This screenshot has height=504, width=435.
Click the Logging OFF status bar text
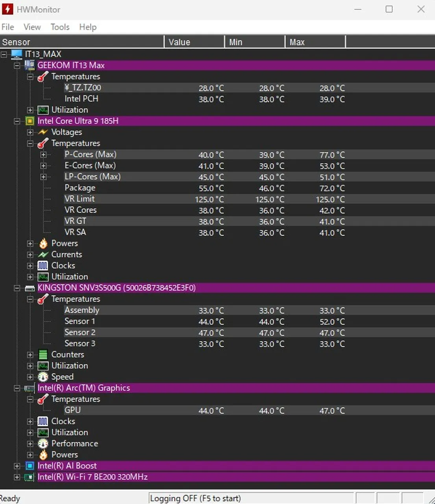click(x=195, y=498)
